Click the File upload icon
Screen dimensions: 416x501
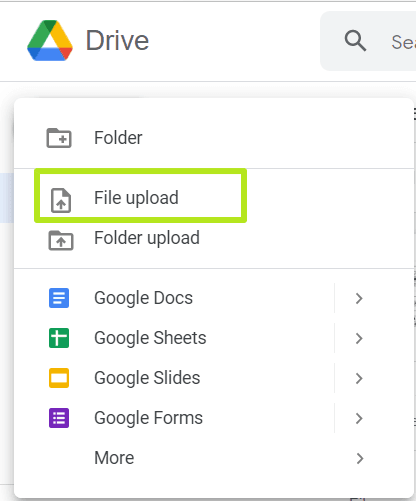coord(61,200)
